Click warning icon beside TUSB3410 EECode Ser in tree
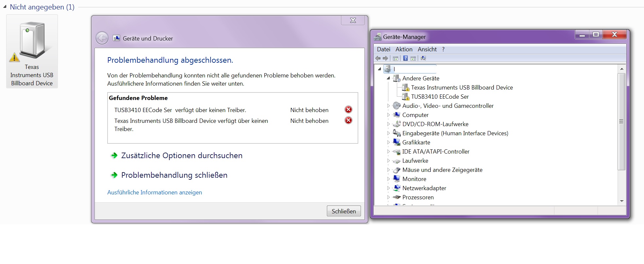This screenshot has width=644, height=264. (406, 97)
